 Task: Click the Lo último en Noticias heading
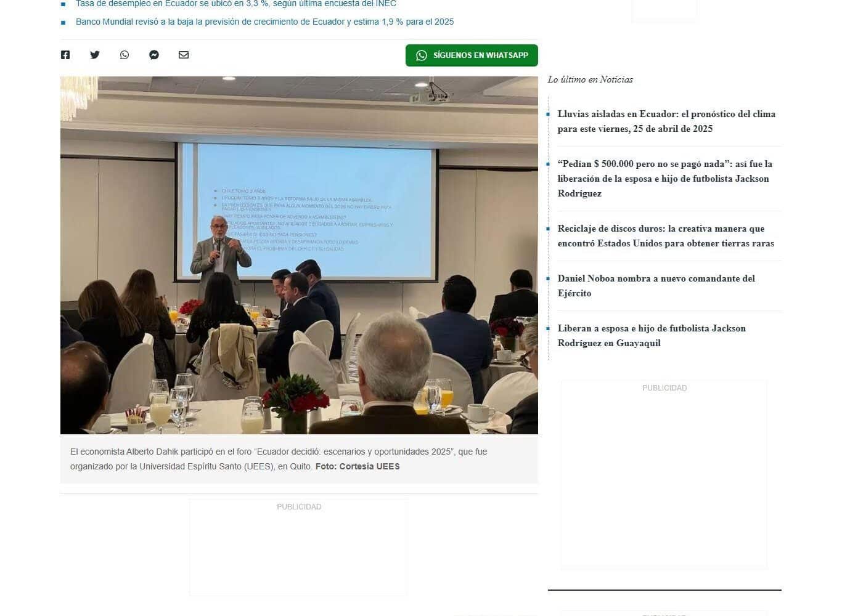click(x=590, y=79)
